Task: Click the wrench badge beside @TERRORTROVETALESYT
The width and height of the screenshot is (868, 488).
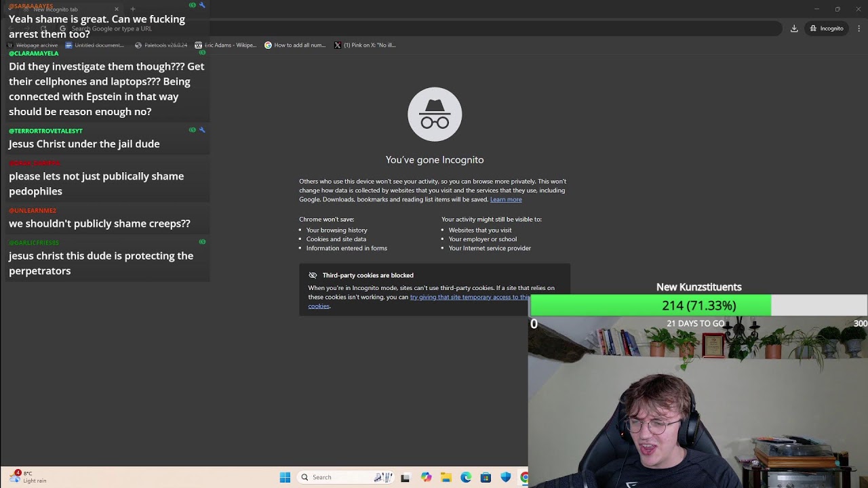Action: [x=202, y=130]
